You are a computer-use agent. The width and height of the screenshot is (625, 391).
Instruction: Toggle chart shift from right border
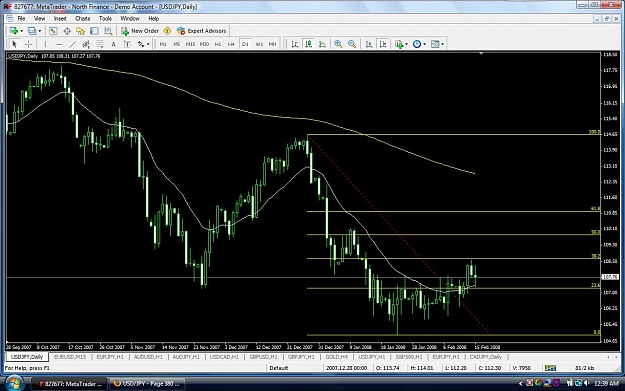(383, 44)
